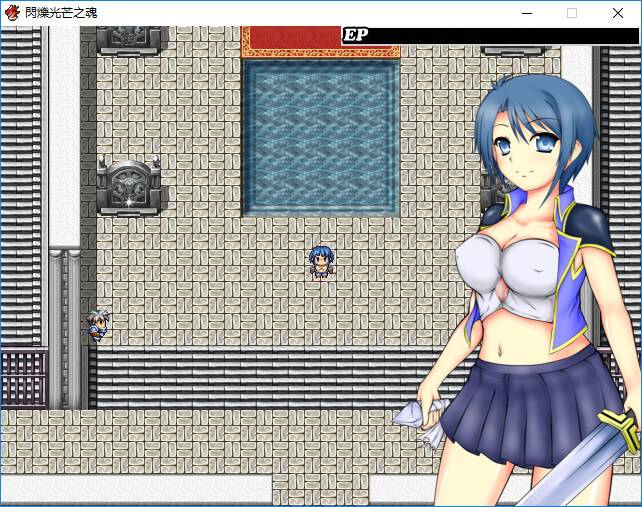The image size is (642, 507).
Task: Click the blue-haired player sprite on the floor
Action: coord(320,261)
